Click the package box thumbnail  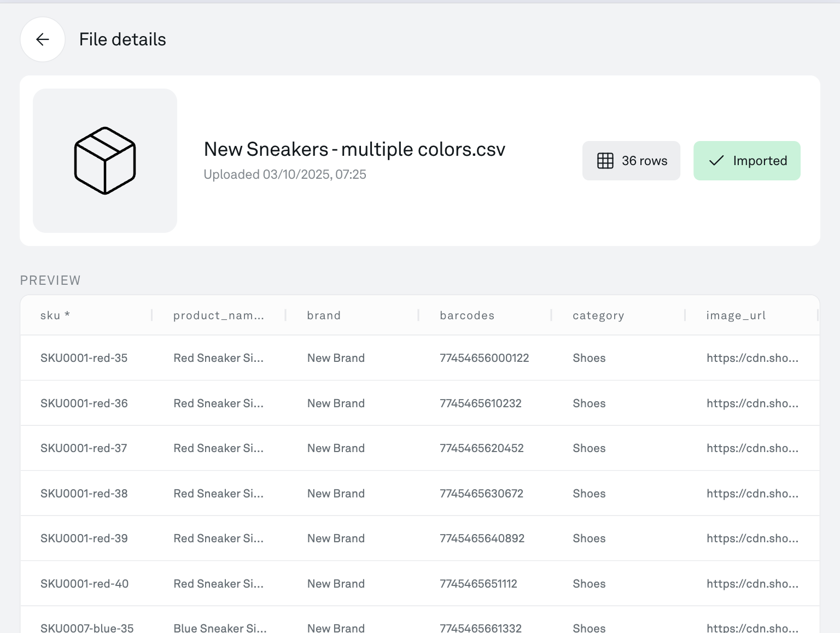(105, 161)
